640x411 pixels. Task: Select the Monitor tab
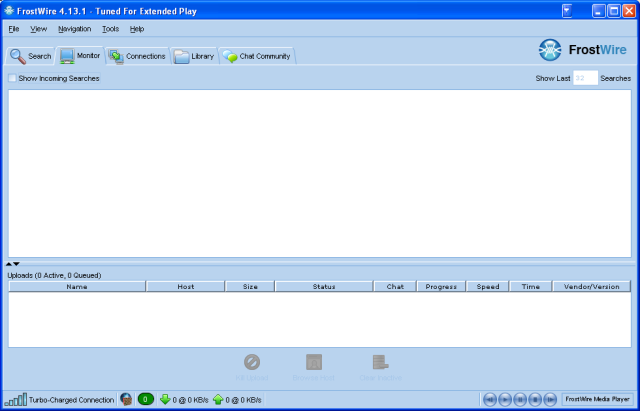point(80,56)
